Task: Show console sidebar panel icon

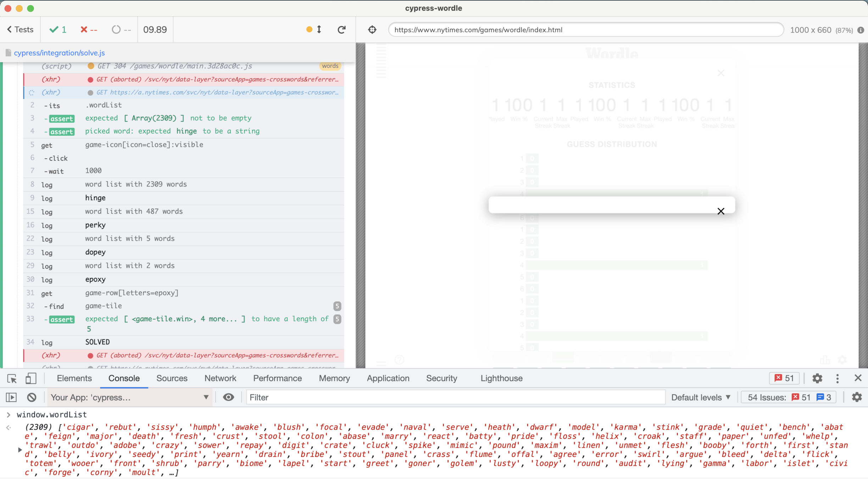Action: (x=11, y=397)
